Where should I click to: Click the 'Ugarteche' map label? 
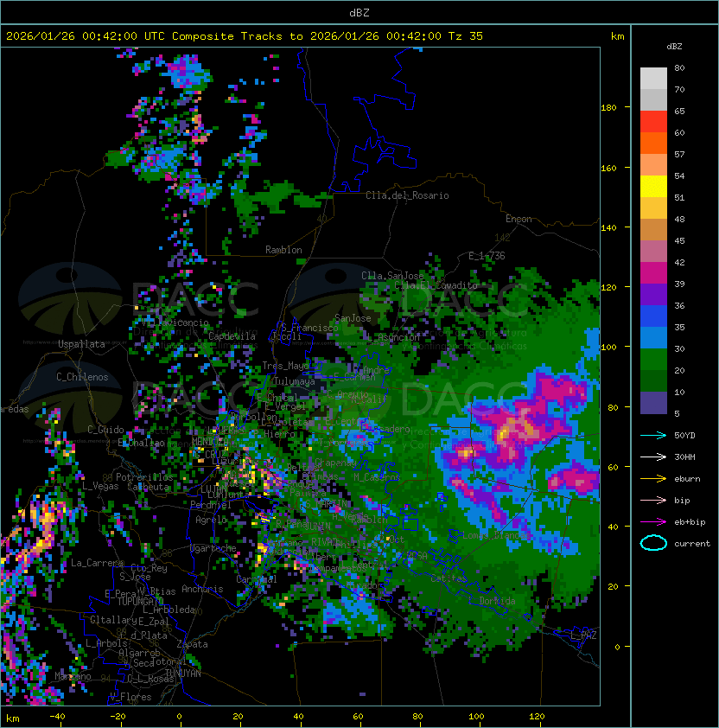point(213,548)
